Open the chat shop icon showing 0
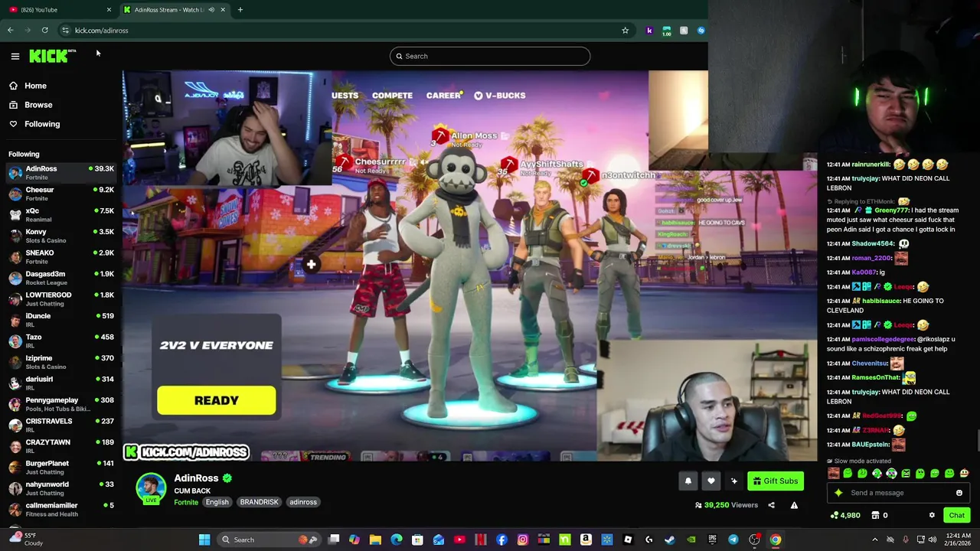 tap(880, 516)
